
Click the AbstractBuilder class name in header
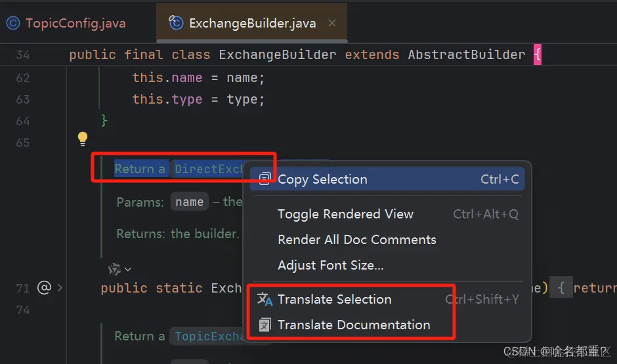(466, 54)
